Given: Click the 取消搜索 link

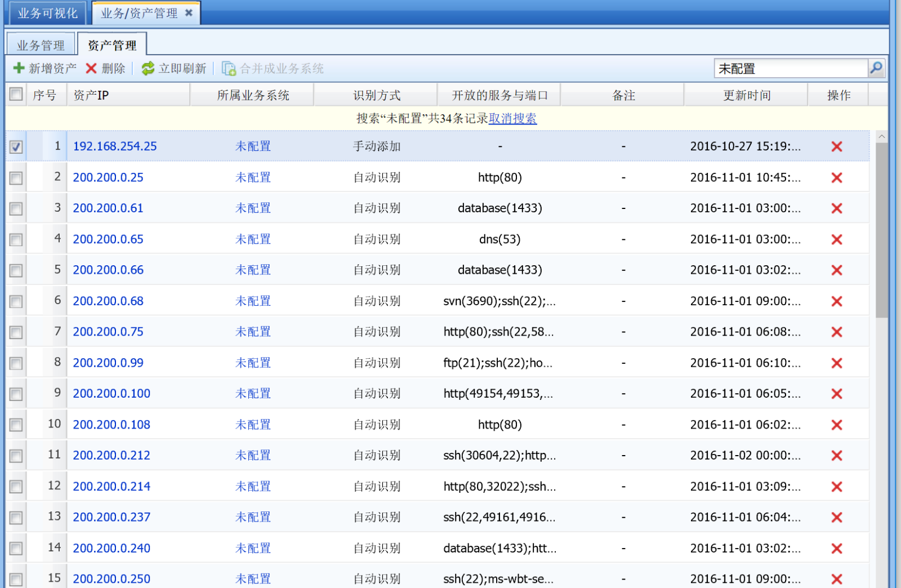Looking at the screenshot, I should tap(512, 118).
